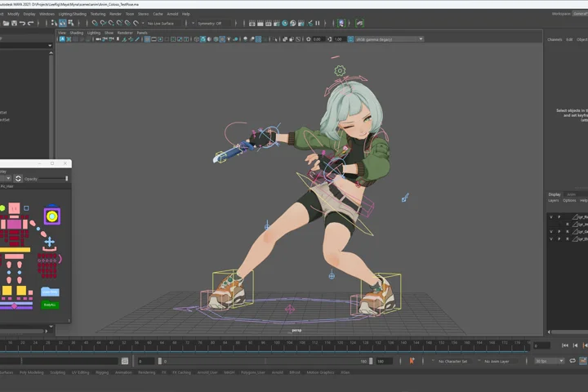588x392 pixels.
Task: Undo the last action via toolbar arrow
Action: pos(23,23)
